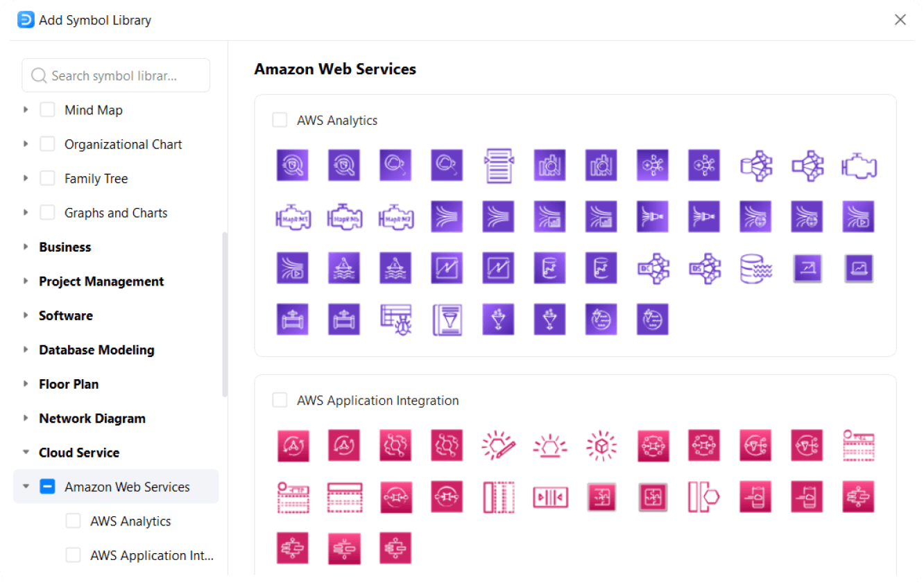Screen dimensions: 924x585
Task: Select the hexagon with pencil symbol
Action: pyautogui.click(x=499, y=446)
